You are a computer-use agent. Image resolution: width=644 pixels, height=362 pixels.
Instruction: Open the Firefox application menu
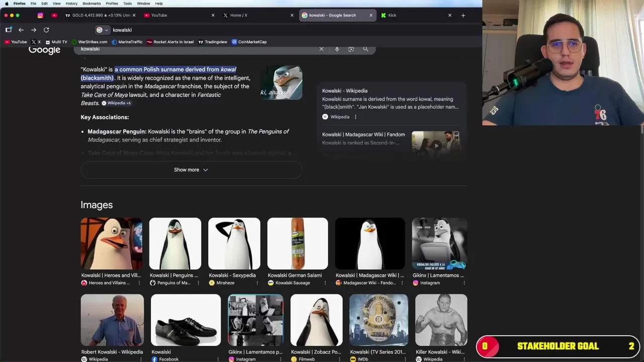(20, 4)
